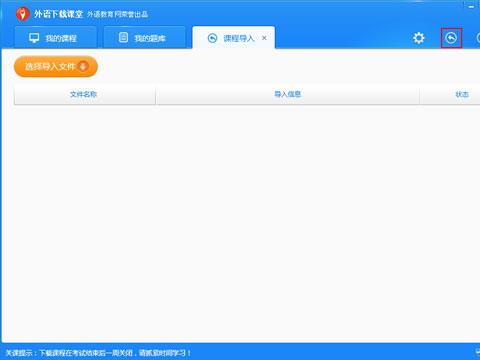This screenshot has height=360, width=480.
Task: Switch to the 我的题库 tab
Action: pos(144,38)
